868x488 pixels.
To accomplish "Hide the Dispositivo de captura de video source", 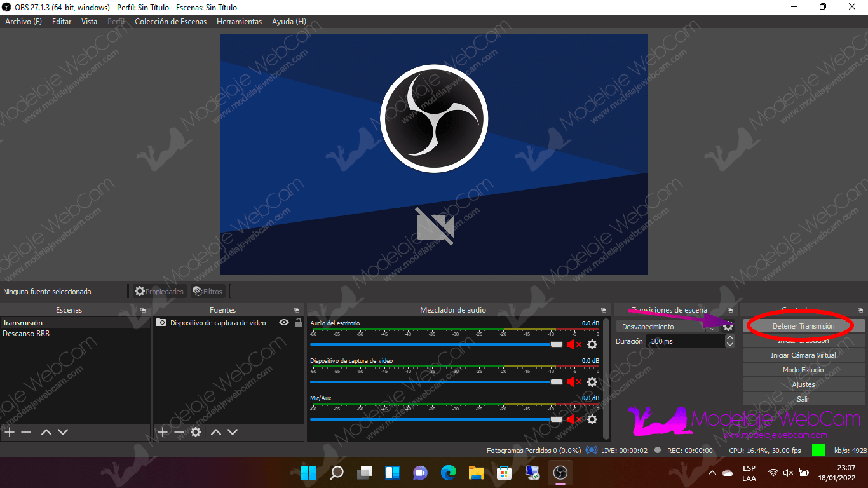I will [x=284, y=323].
